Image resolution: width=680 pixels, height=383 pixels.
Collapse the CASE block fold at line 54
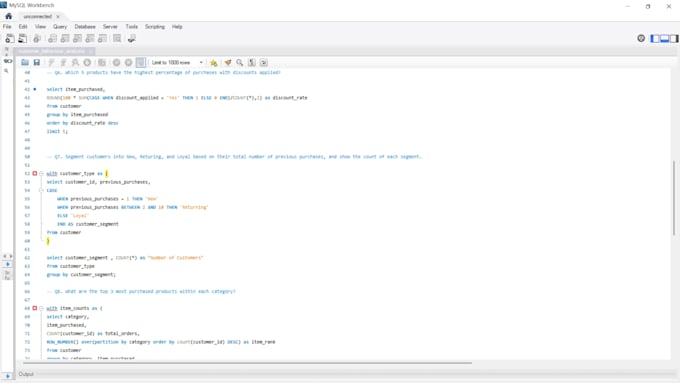(41, 190)
